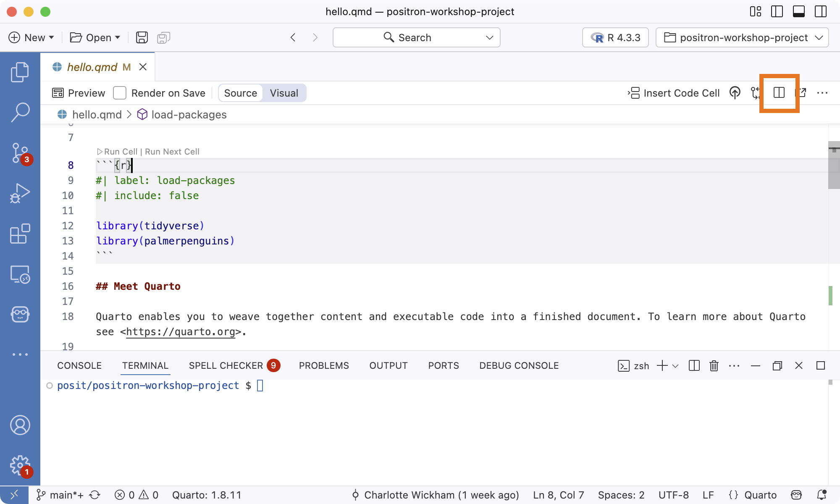Go forward in navigation history
Image resolution: width=840 pixels, height=504 pixels.
[315, 37]
